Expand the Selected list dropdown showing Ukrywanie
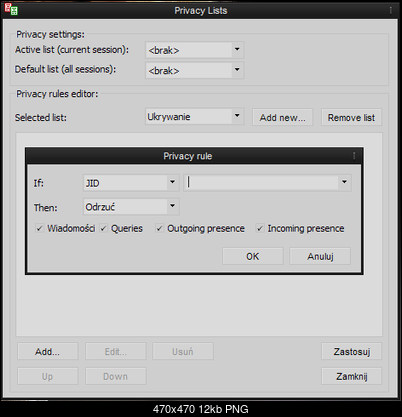This screenshot has height=417, width=402. [194, 116]
